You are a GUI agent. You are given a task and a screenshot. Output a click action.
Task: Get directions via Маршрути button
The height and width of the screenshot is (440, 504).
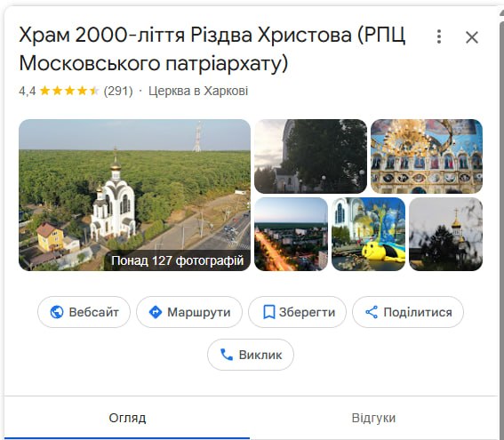tap(189, 312)
